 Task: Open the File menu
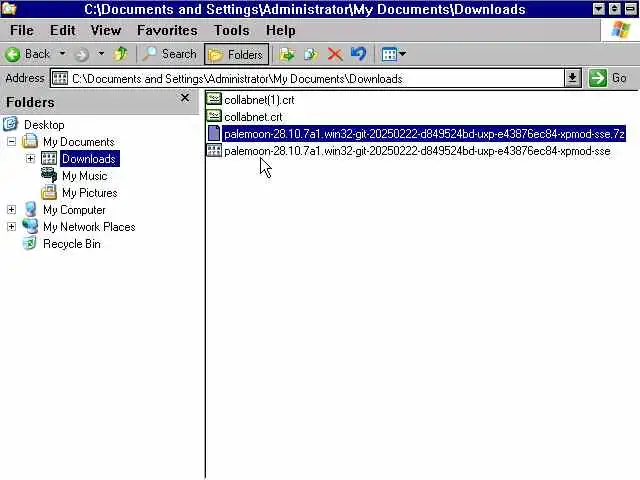(22, 30)
